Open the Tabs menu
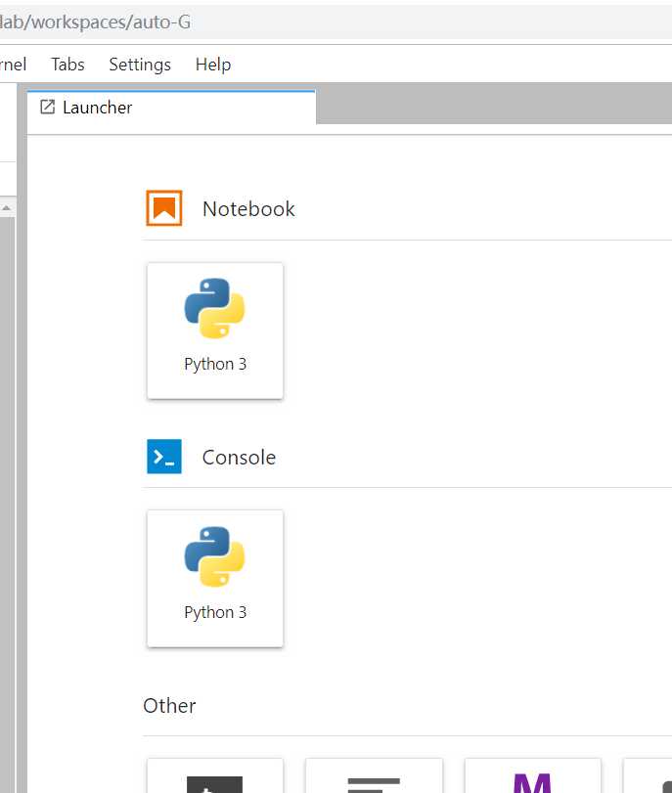 click(x=67, y=65)
